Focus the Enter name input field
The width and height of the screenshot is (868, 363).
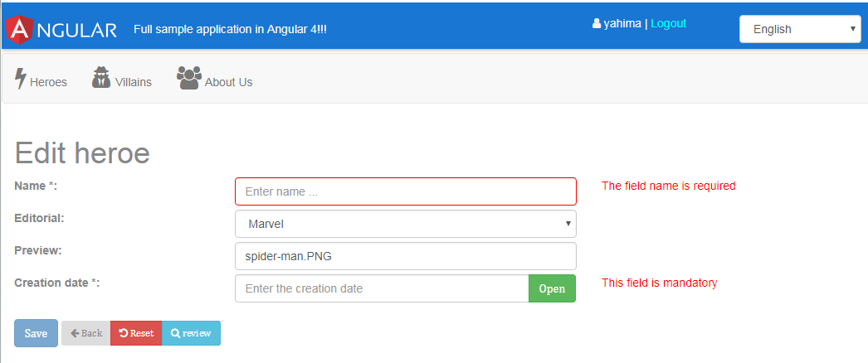pyautogui.click(x=405, y=191)
